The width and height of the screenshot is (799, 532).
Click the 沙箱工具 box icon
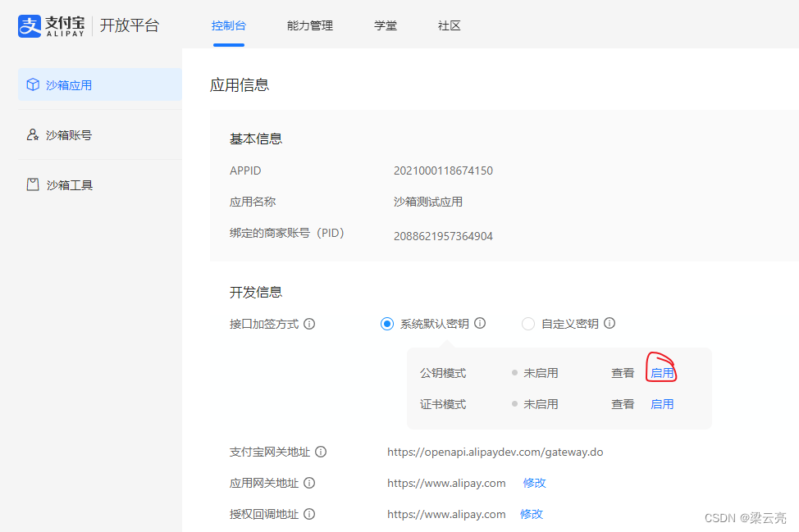coord(33,184)
